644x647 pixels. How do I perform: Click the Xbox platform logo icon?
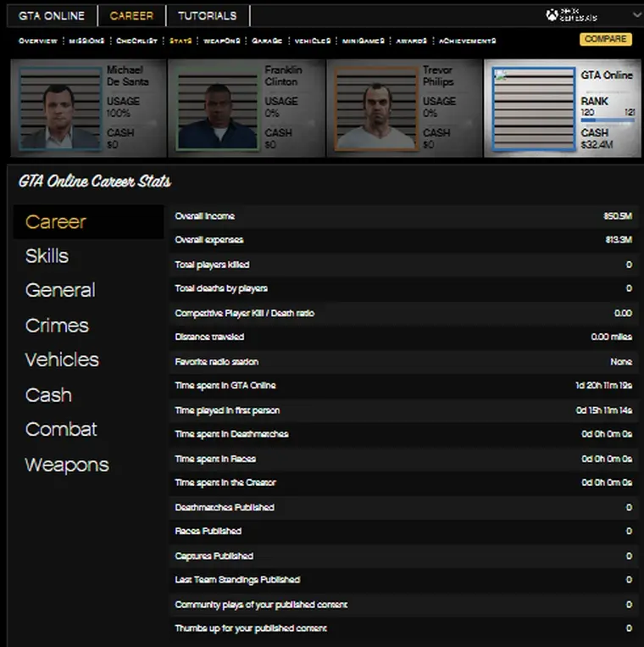[552, 14]
